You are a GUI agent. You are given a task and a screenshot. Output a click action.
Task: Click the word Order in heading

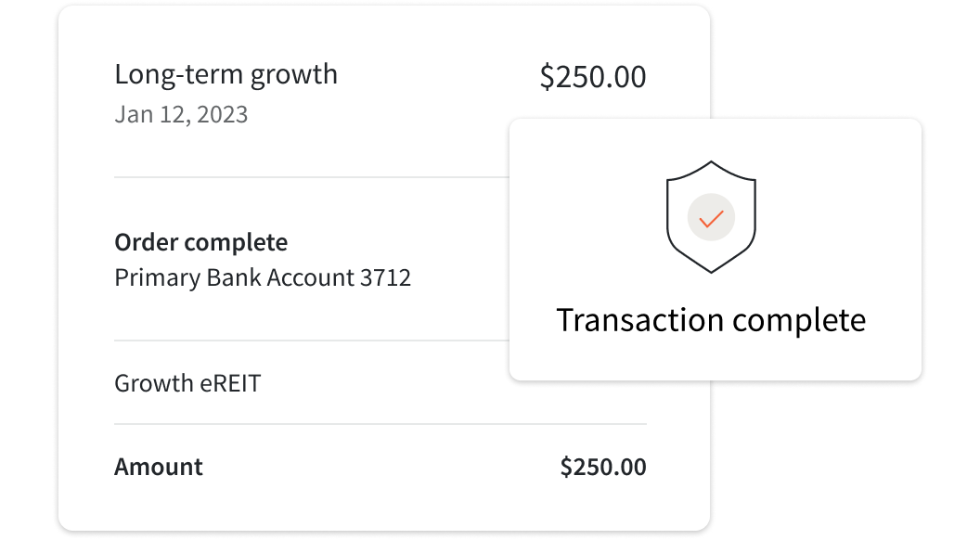coord(146,242)
